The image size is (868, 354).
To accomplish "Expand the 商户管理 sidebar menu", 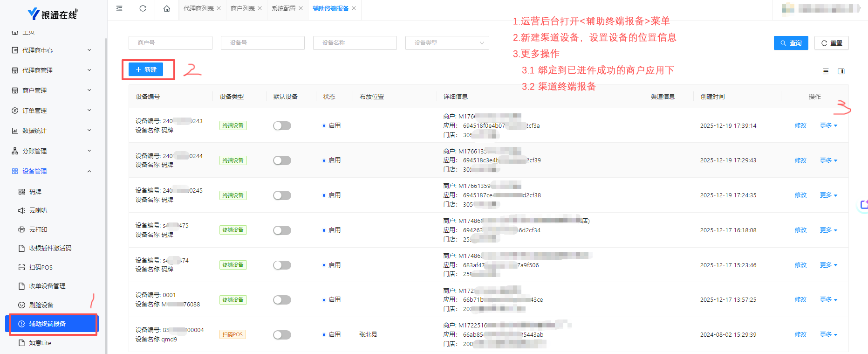I will (51, 90).
